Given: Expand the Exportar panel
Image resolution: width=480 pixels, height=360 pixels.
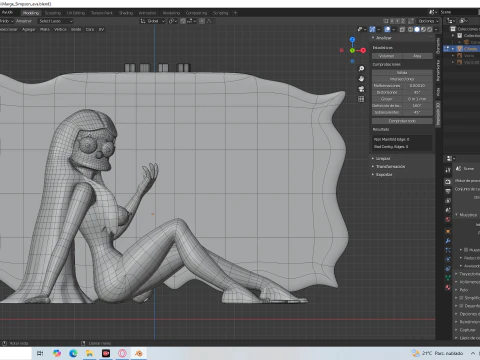Looking at the screenshot, I should click(x=382, y=175).
